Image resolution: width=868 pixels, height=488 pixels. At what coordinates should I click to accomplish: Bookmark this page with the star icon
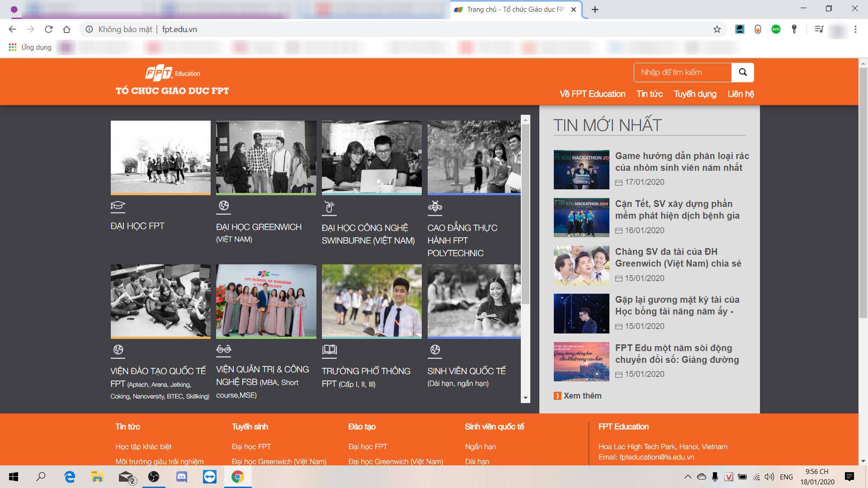[717, 29]
